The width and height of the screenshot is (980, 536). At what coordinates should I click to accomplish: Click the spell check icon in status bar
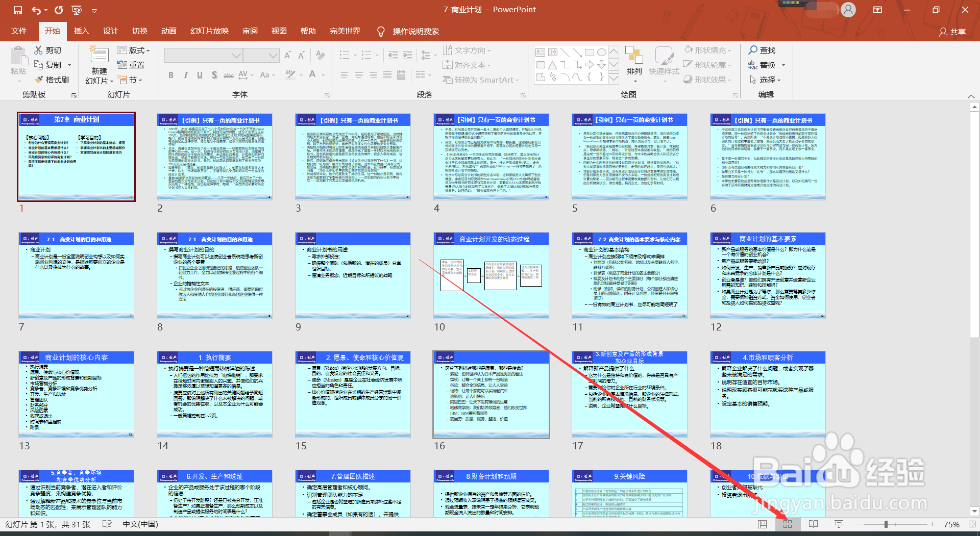click(107, 524)
